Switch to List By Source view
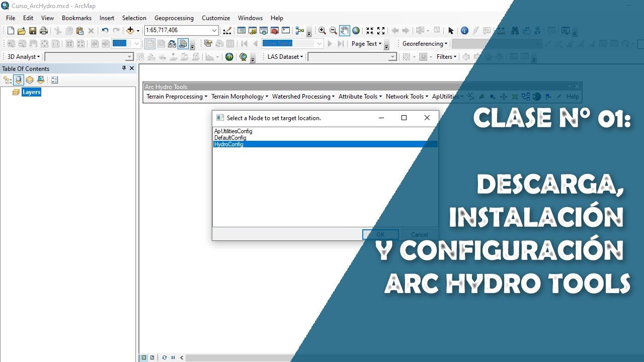644x362 pixels. coord(19,80)
